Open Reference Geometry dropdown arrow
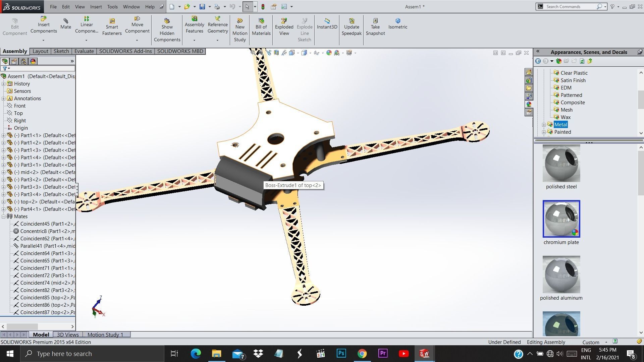 218,41
